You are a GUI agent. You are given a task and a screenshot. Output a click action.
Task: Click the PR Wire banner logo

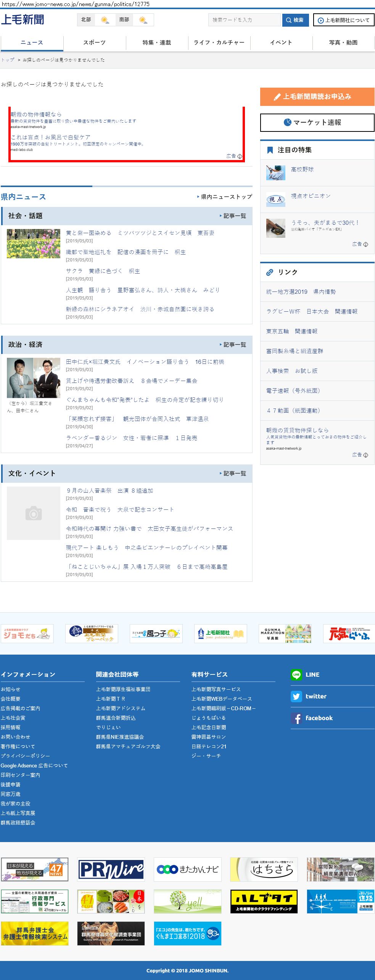[111, 870]
